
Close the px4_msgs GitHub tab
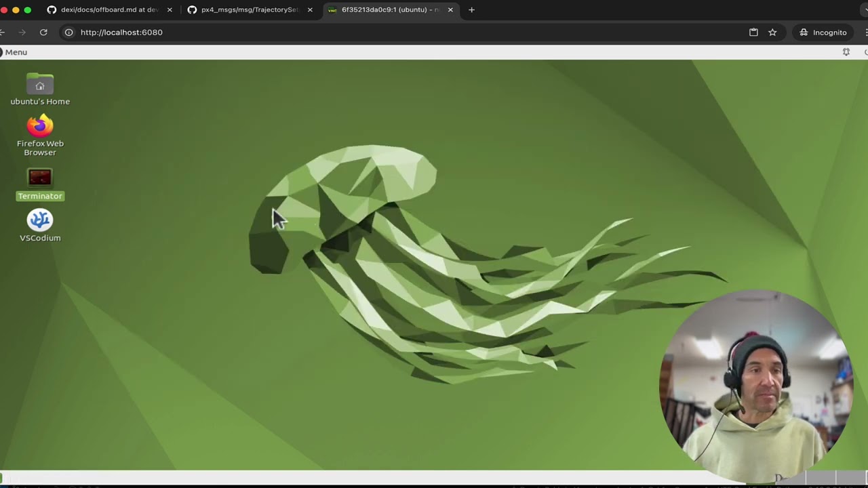pyautogui.click(x=310, y=9)
